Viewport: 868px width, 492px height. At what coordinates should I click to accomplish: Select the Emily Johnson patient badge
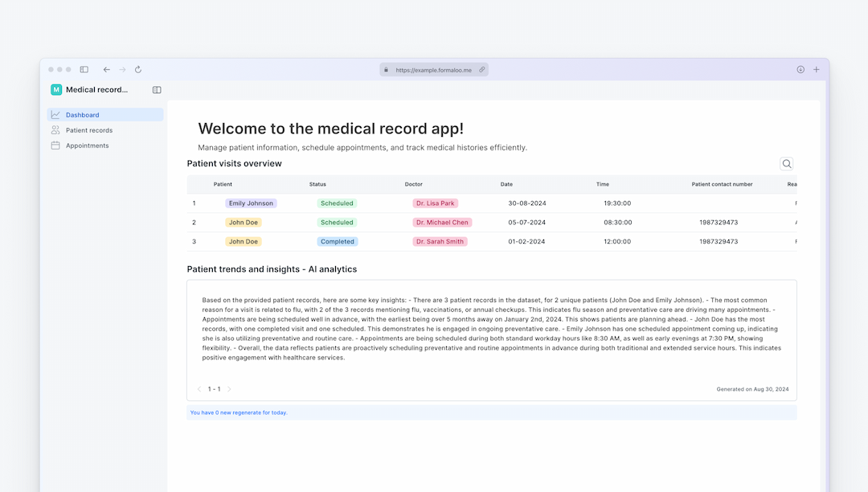pos(251,203)
